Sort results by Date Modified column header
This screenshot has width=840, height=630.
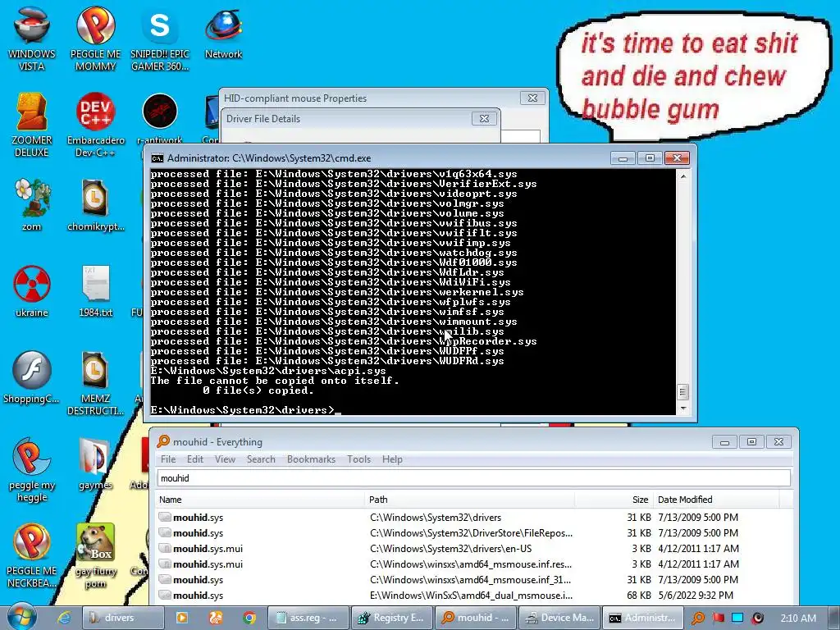715,500
